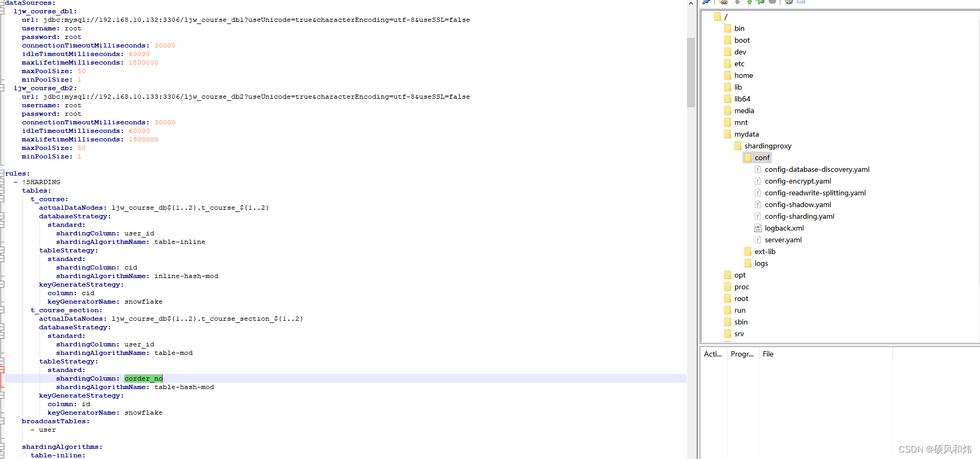Click the 192.168.10.132 jdbc url line
This screenshot has width=980, height=459.
click(246, 20)
